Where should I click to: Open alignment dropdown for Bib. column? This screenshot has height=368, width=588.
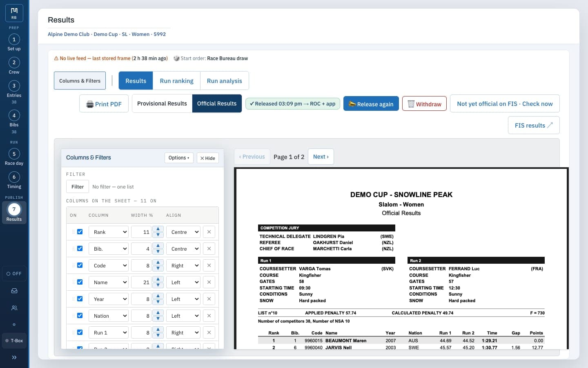pos(183,249)
